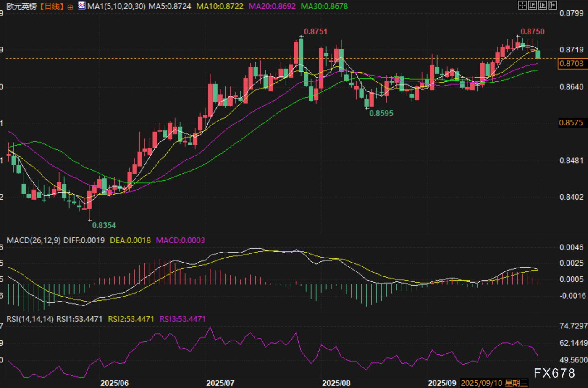Open RSI(14,14,14) indicator parameters

[30, 319]
